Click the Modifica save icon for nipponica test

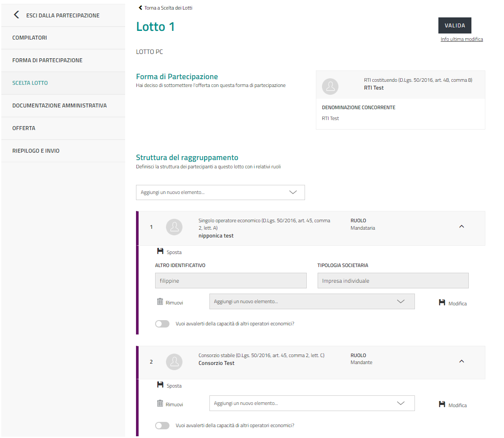442,303
